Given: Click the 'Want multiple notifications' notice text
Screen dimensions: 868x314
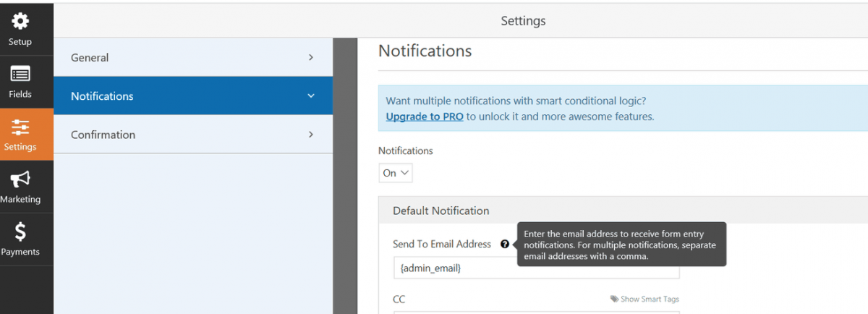Looking at the screenshot, I should tap(516, 101).
